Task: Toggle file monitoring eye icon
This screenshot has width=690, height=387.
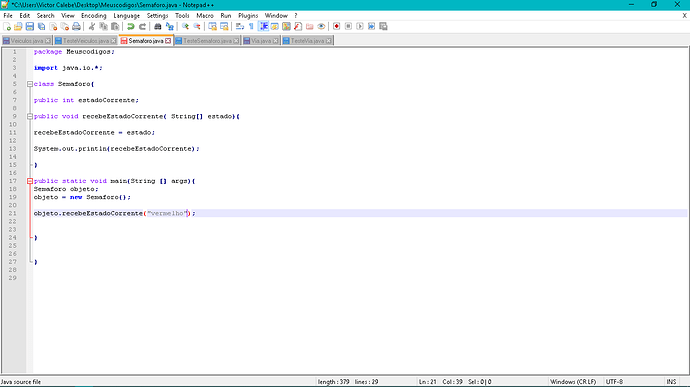Action: tap(321, 26)
